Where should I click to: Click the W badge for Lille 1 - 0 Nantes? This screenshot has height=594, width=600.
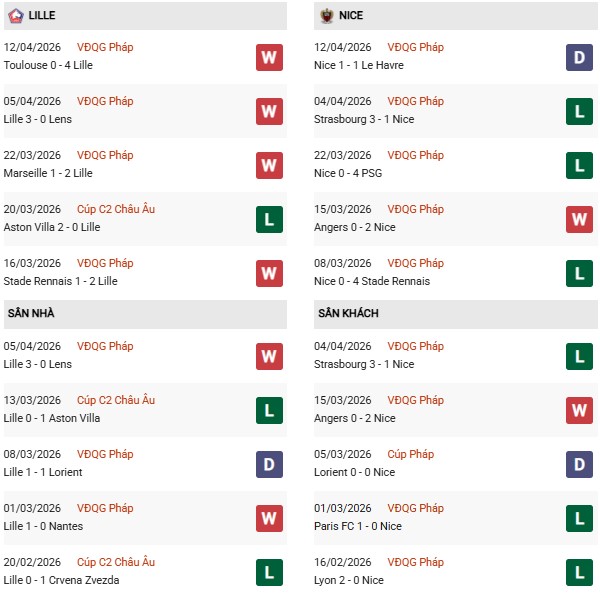pos(268,518)
